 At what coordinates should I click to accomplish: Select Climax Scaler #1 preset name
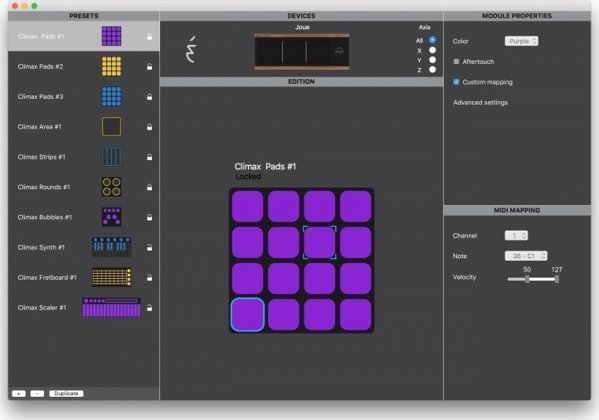(x=42, y=308)
